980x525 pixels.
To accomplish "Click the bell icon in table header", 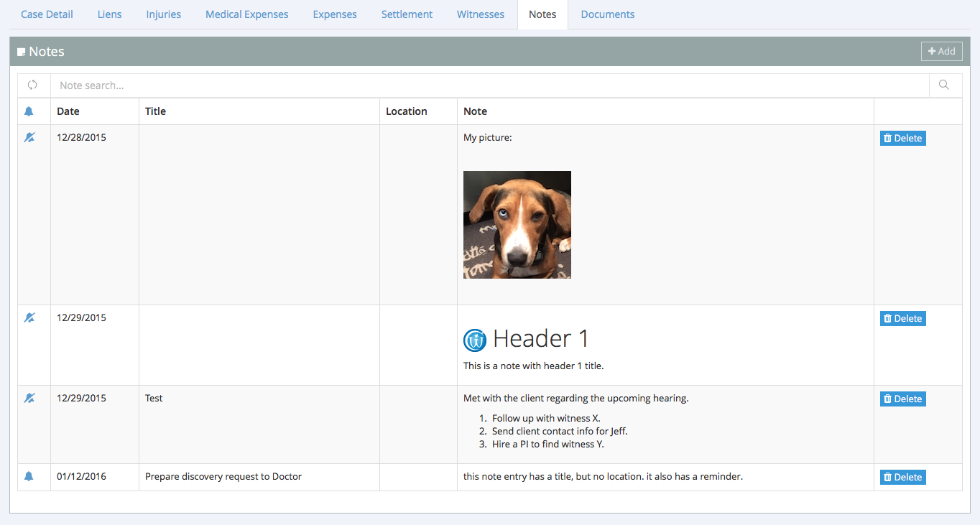I will click(29, 111).
